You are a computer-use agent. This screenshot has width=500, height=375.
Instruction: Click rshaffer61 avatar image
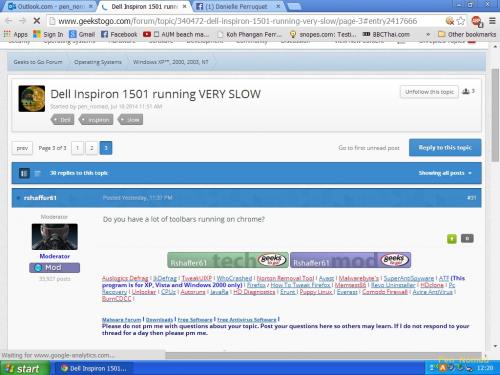pos(55,237)
